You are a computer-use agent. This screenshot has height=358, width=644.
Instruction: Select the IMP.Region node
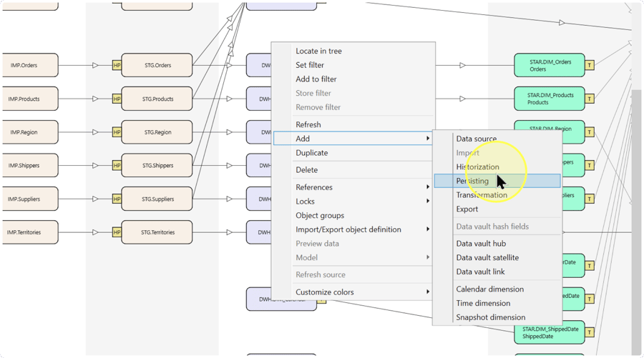(x=30, y=132)
